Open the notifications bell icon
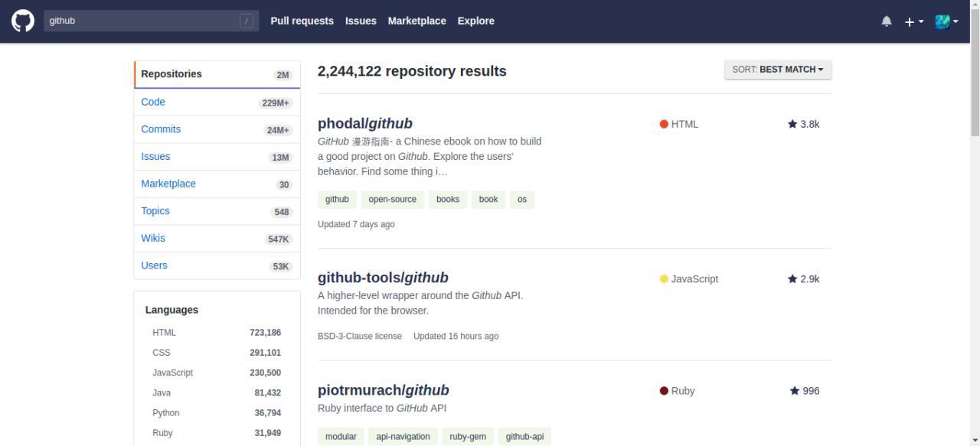980x446 pixels. point(887,21)
